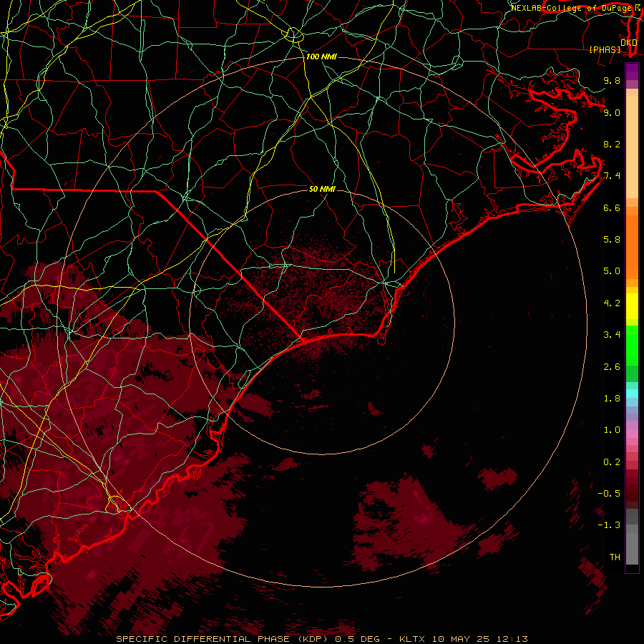
Task: Click the 9.8 value on the color scale
Action: pyautogui.click(x=612, y=80)
